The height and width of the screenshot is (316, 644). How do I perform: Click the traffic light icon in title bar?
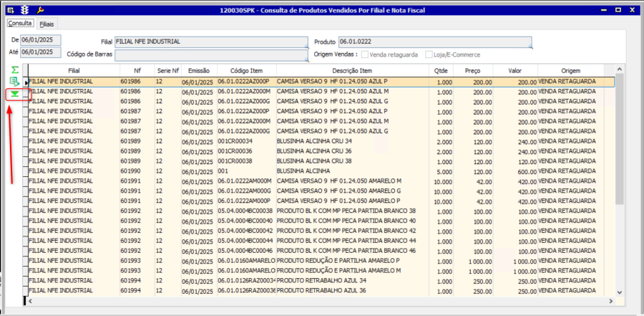tap(24, 10)
